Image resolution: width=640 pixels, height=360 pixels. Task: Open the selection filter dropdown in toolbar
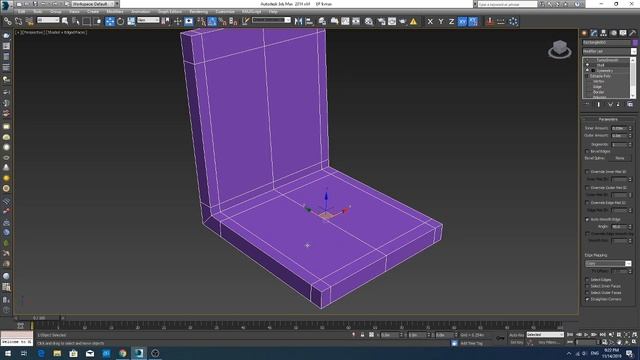tap(48, 20)
